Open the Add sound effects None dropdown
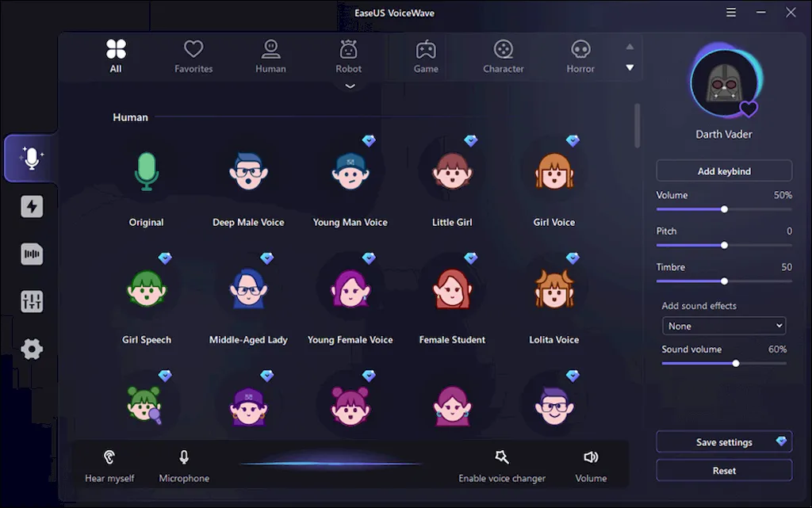This screenshot has height=508, width=812. tap(724, 326)
